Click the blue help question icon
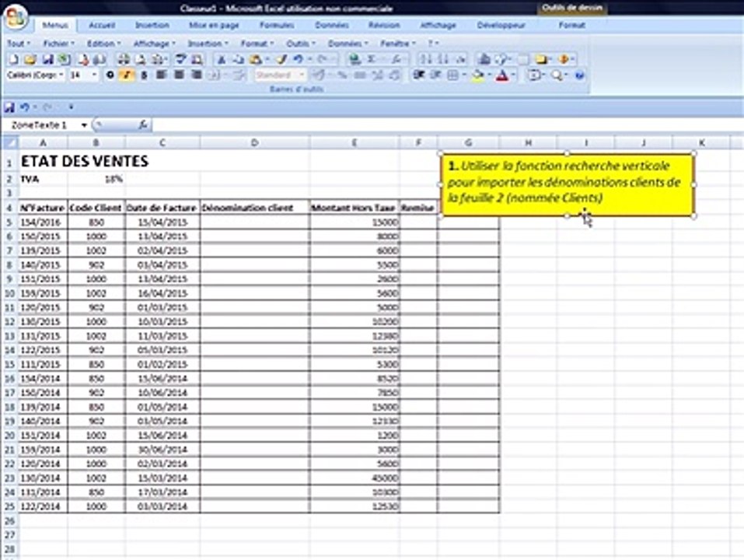This screenshot has width=744, height=560. 579,75
